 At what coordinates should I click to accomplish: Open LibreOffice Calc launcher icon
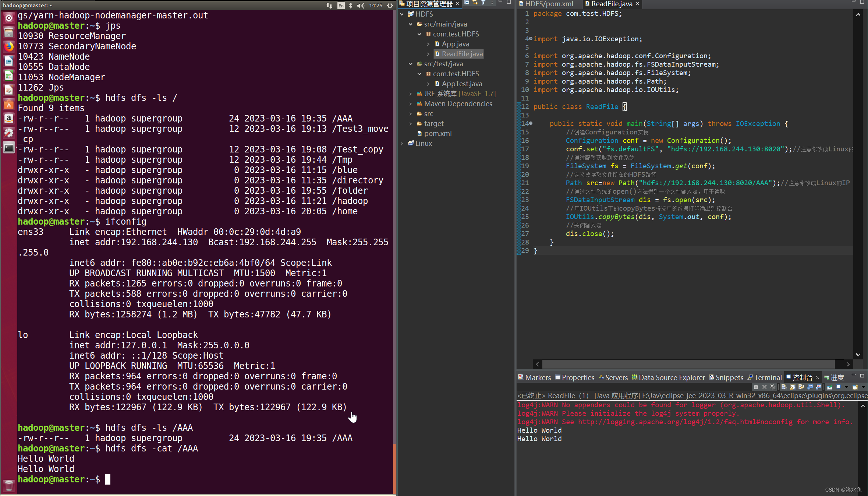click(x=9, y=75)
